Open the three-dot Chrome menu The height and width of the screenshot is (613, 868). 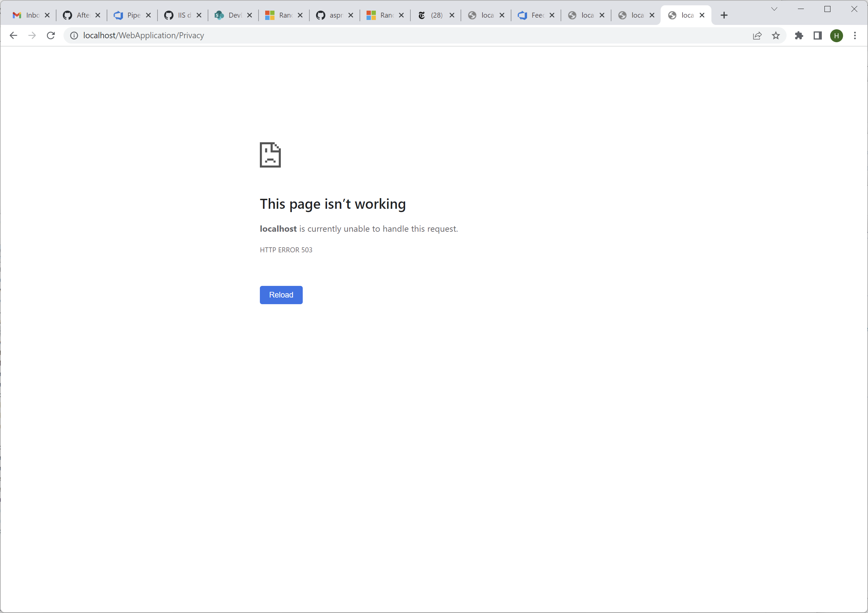pos(855,35)
